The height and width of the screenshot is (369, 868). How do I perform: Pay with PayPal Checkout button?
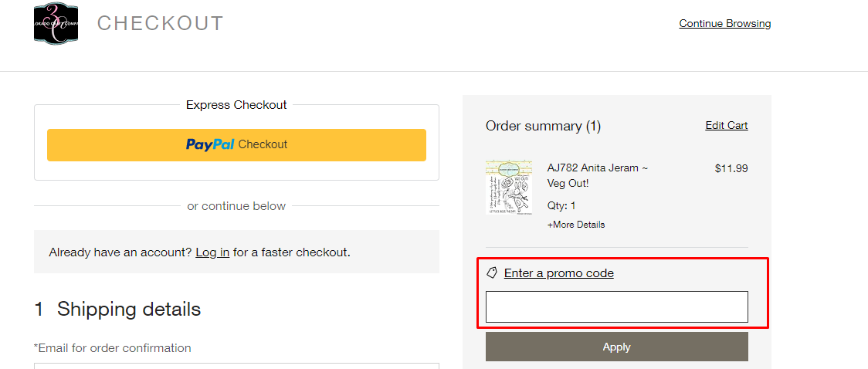(x=236, y=145)
